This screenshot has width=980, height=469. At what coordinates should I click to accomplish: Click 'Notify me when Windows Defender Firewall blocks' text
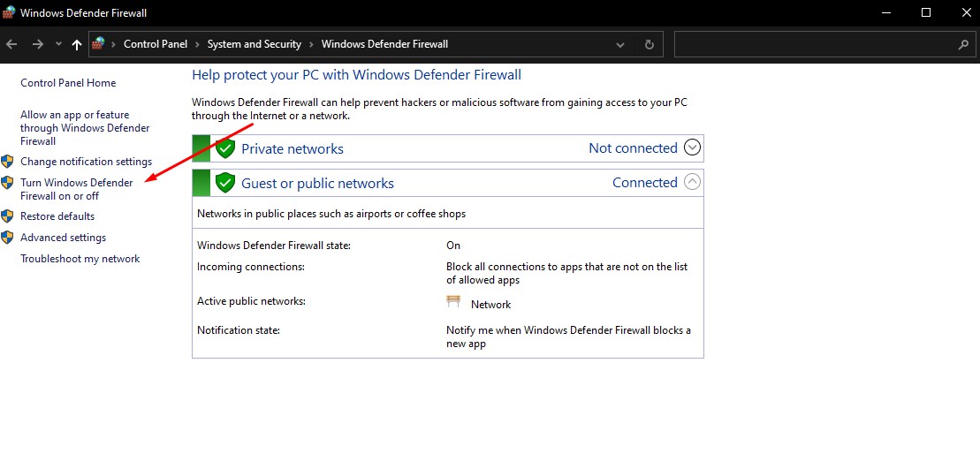(569, 337)
